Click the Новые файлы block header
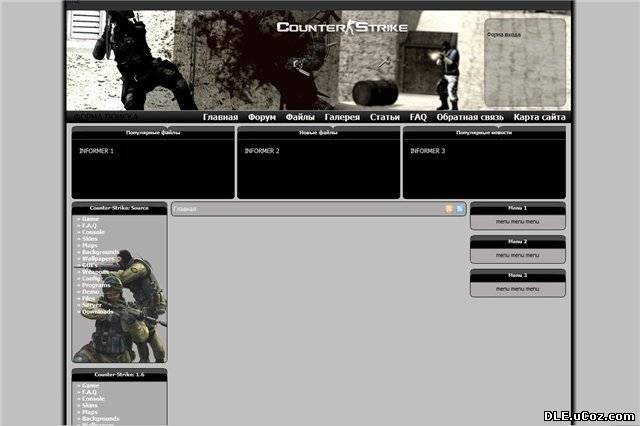Viewport: 640px width, 426px height. [x=318, y=133]
